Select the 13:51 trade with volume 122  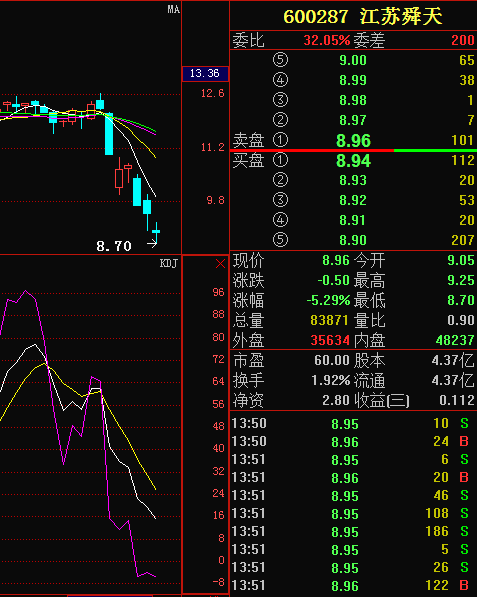(x=353, y=585)
